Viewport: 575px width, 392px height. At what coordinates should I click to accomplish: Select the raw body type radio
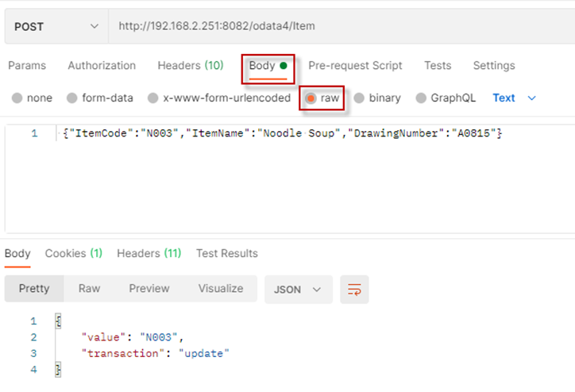point(311,98)
